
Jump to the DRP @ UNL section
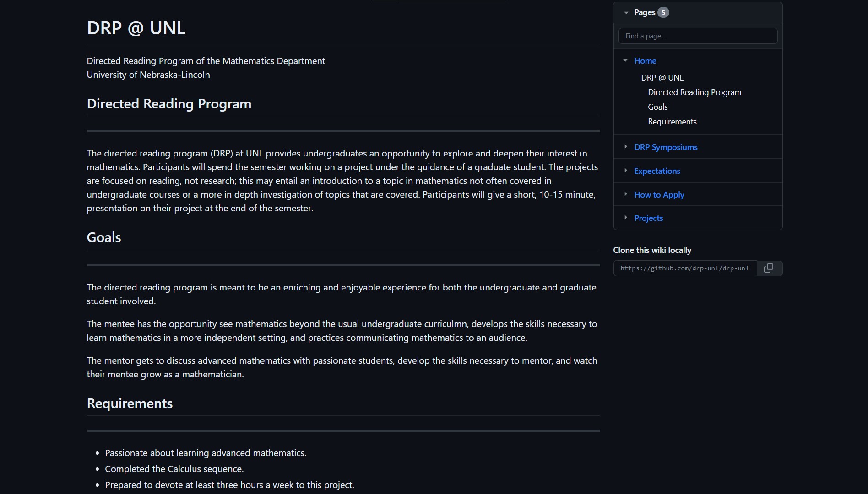pyautogui.click(x=662, y=78)
